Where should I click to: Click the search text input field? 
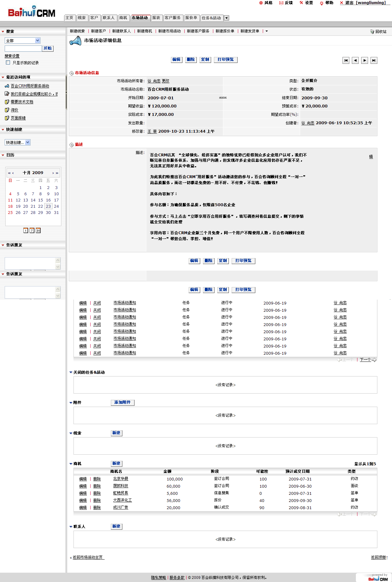(23, 49)
